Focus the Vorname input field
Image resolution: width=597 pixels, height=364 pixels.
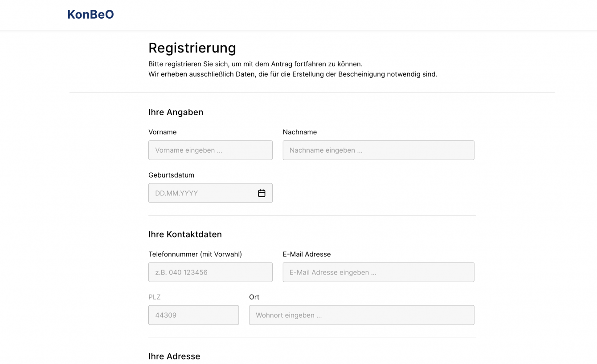click(x=210, y=150)
